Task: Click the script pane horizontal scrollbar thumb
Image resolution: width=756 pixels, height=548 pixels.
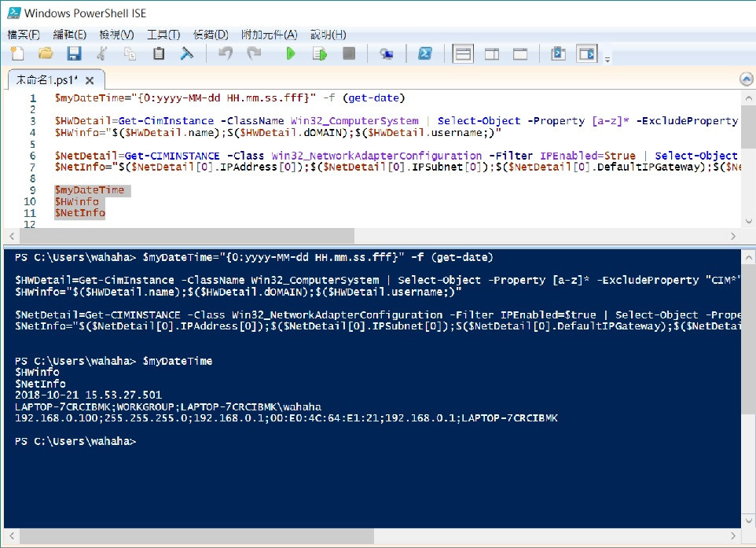Action: click(186, 236)
